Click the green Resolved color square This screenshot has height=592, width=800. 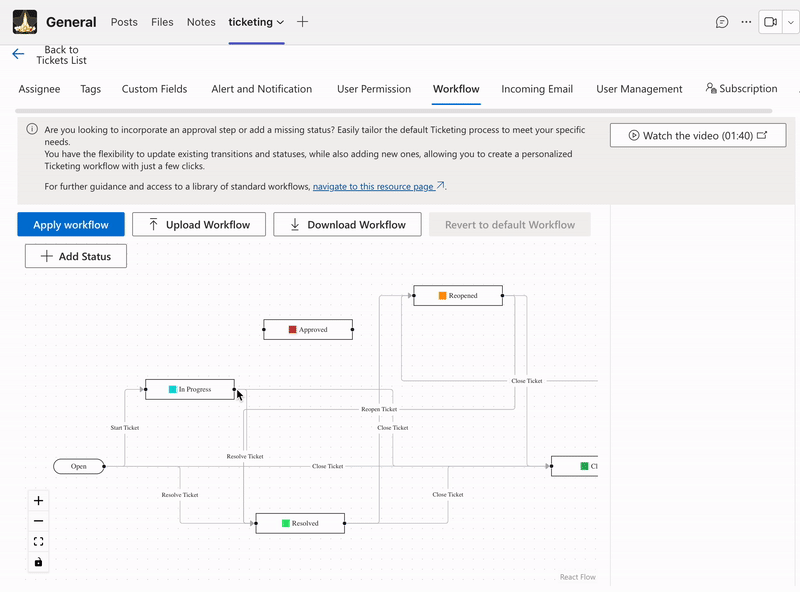pos(286,524)
